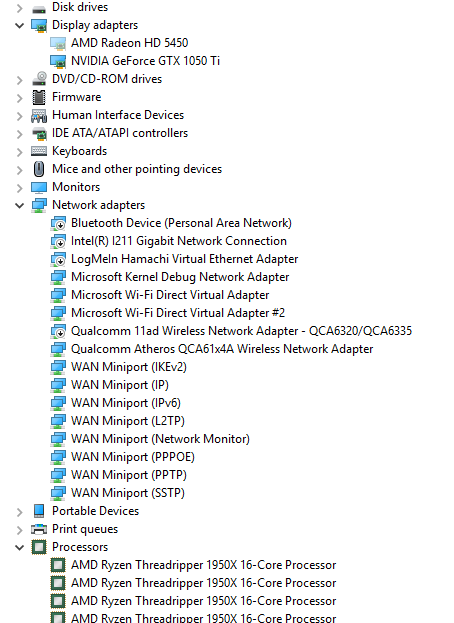Click the Disk drives category icon

pos(39,8)
